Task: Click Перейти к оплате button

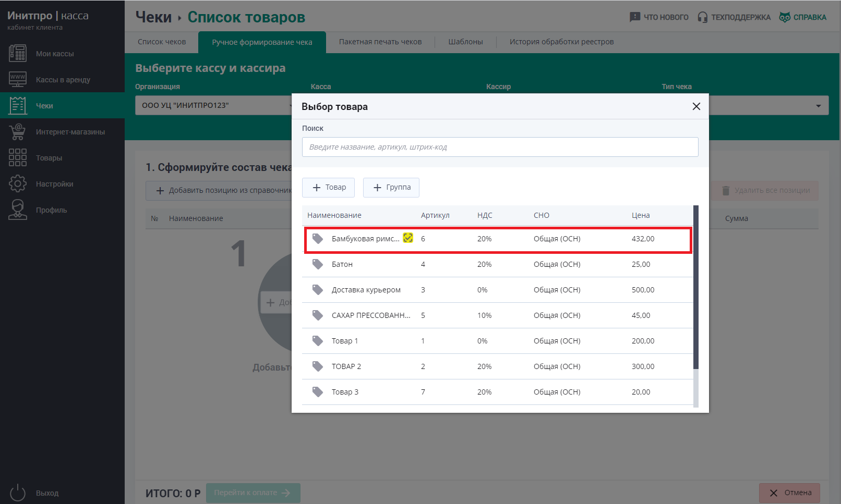Action: [253, 493]
